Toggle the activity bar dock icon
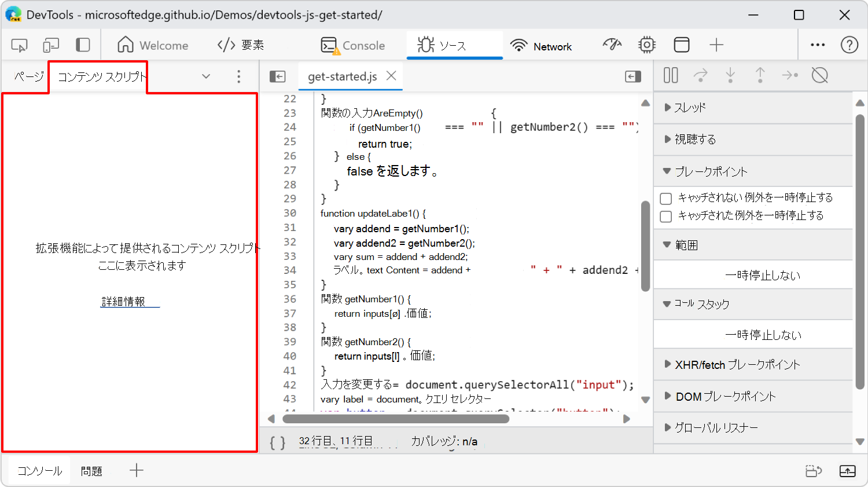Image resolution: width=868 pixels, height=487 pixels. (x=83, y=45)
